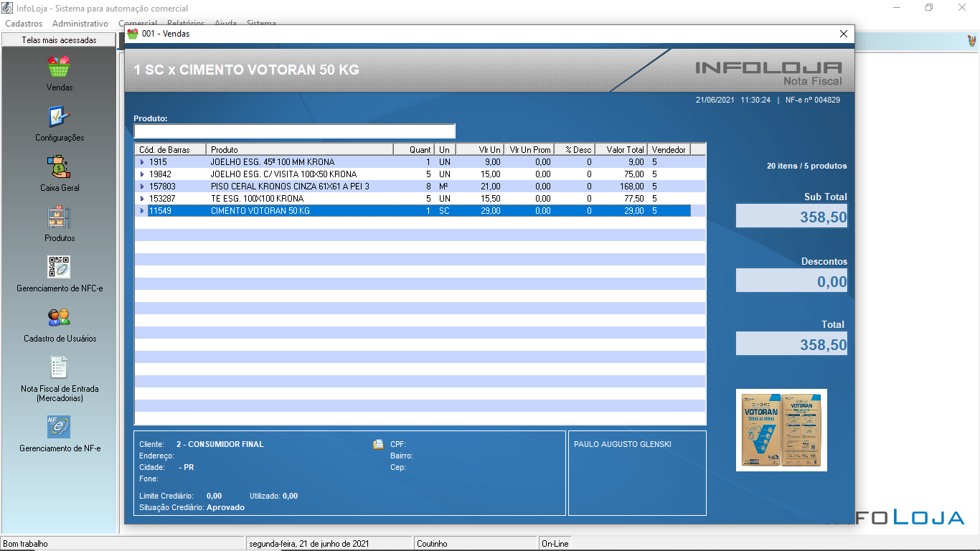The width and height of the screenshot is (980, 551).
Task: Open the Sistema menu
Action: tap(261, 24)
